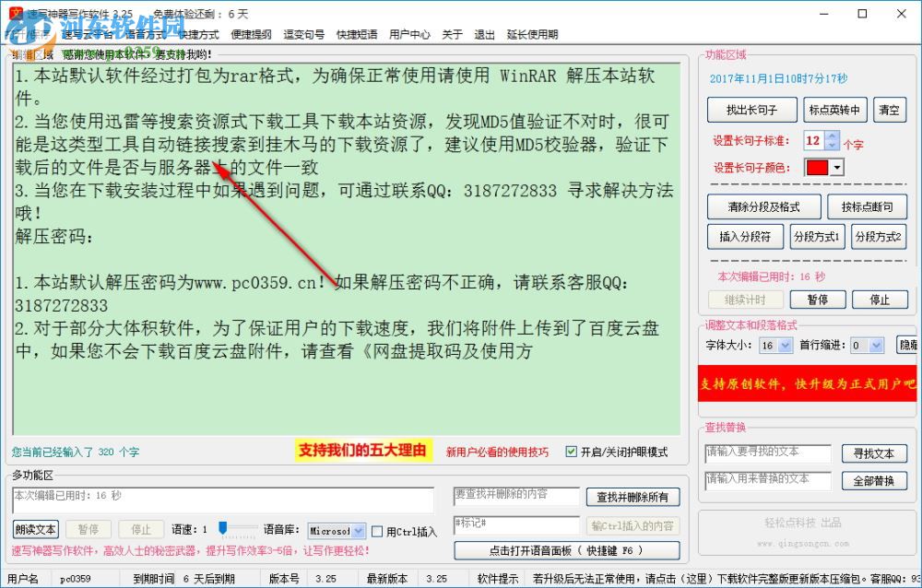Viewport: 922px width, 588px height.
Task: Click the 清除分段及格式 button
Action: [763, 207]
